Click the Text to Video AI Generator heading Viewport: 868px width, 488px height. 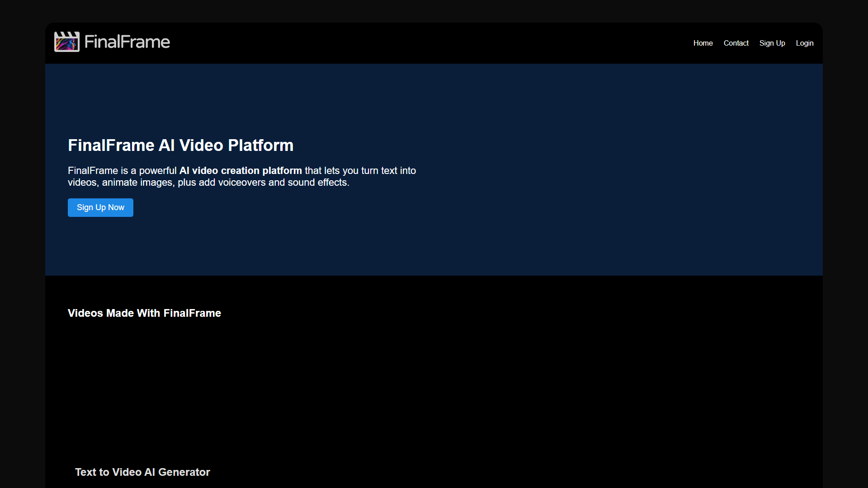click(142, 472)
